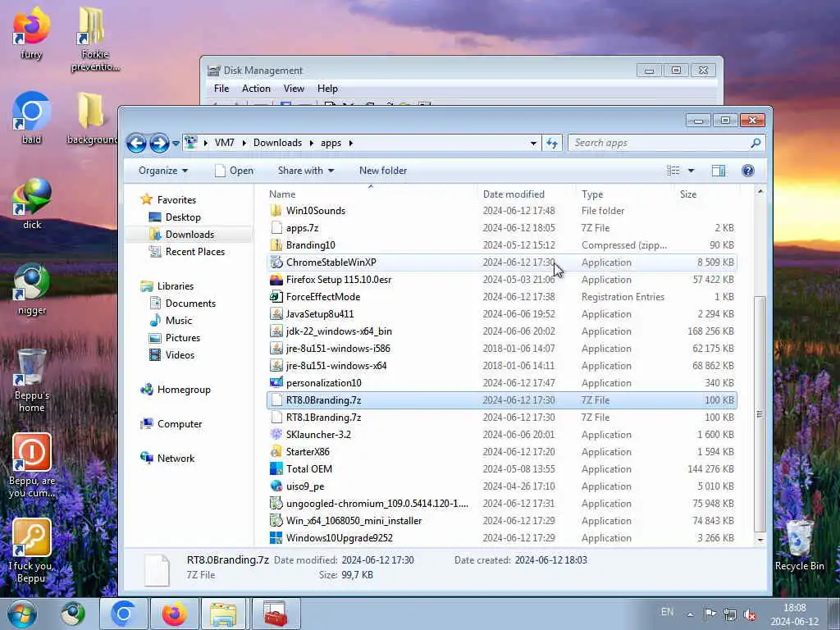Select the Branding10 zip icon
The height and width of the screenshot is (630, 840).
[276, 244]
